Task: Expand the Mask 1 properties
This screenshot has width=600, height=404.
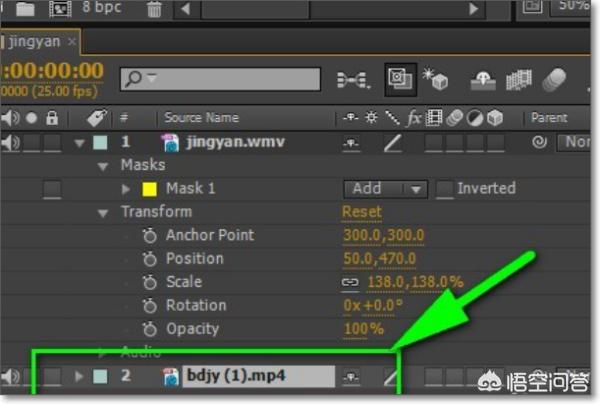Action: pos(126,189)
